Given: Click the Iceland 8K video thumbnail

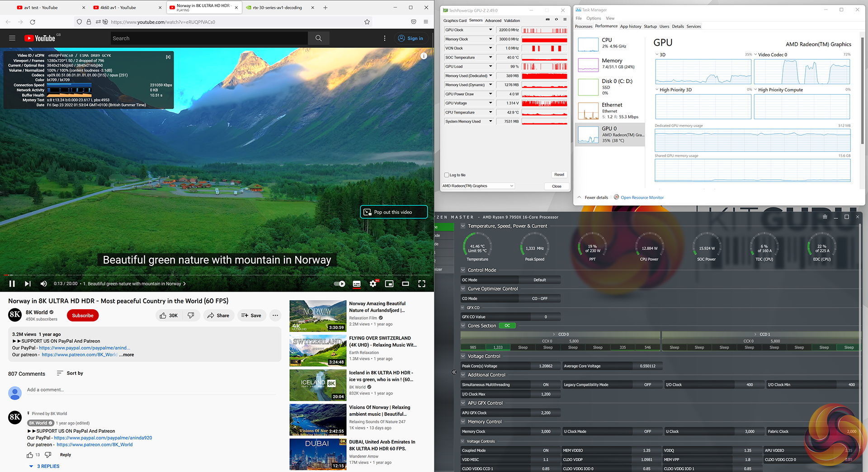Looking at the screenshot, I should tap(318, 385).
